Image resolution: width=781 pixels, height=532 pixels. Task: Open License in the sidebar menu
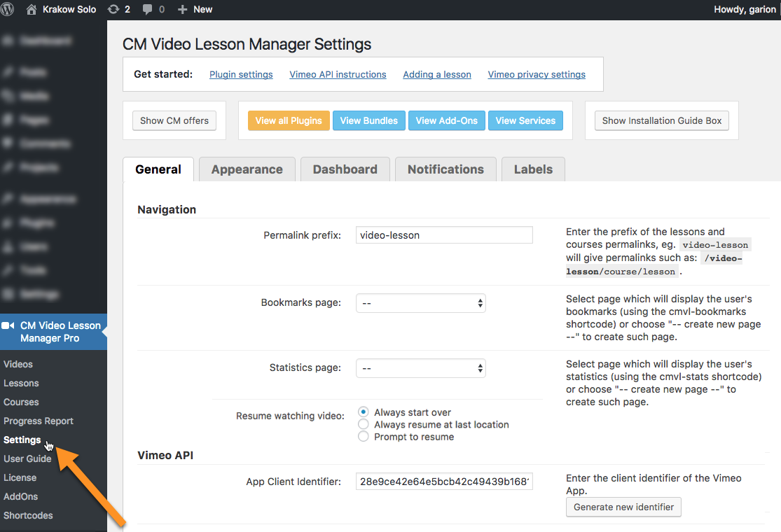coord(20,478)
